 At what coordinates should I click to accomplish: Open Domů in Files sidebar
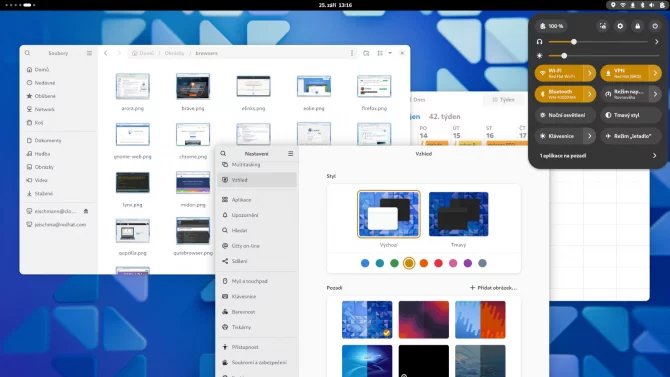(59, 69)
